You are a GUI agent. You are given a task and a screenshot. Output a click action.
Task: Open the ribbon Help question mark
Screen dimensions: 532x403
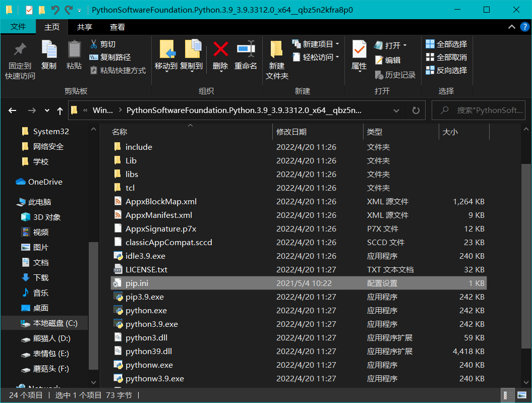coord(524,27)
